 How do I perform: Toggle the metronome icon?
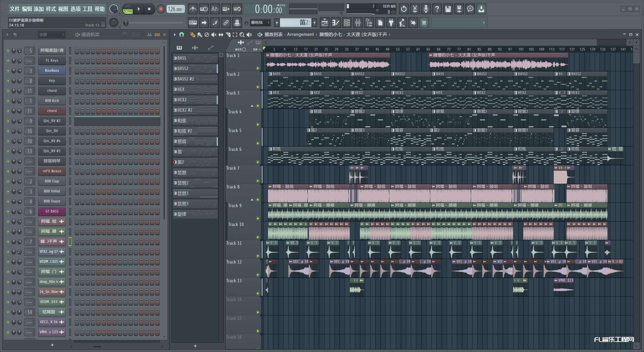coord(193,9)
